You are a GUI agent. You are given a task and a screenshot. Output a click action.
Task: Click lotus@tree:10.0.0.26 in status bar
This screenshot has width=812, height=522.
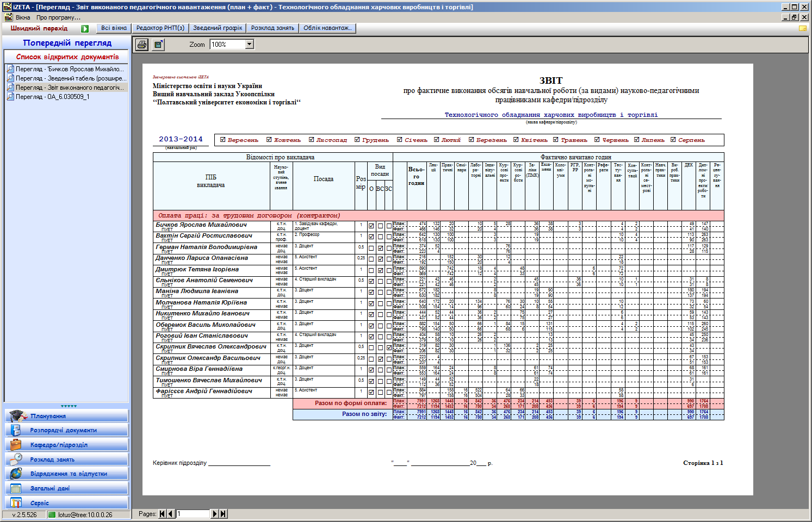85,514
